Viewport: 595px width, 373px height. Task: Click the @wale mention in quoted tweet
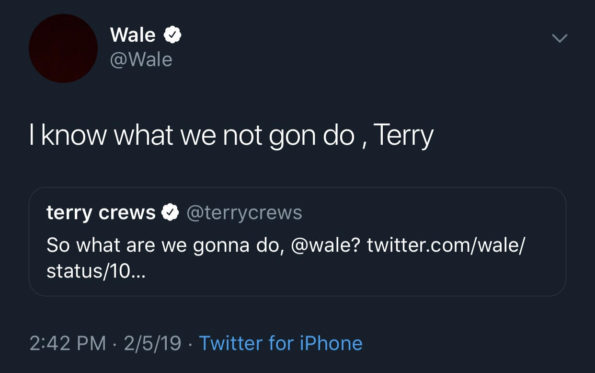(325, 245)
